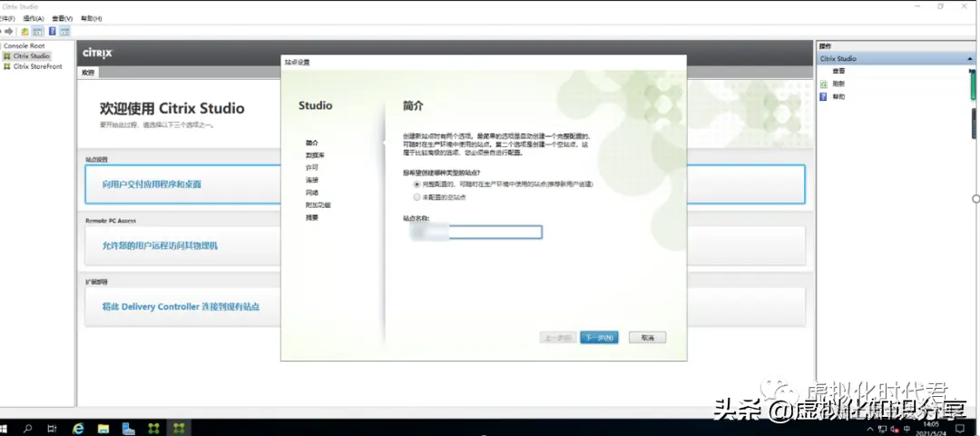Click 向用户交付应用程序和桌面 link
This screenshot has width=980, height=436.
tap(152, 184)
